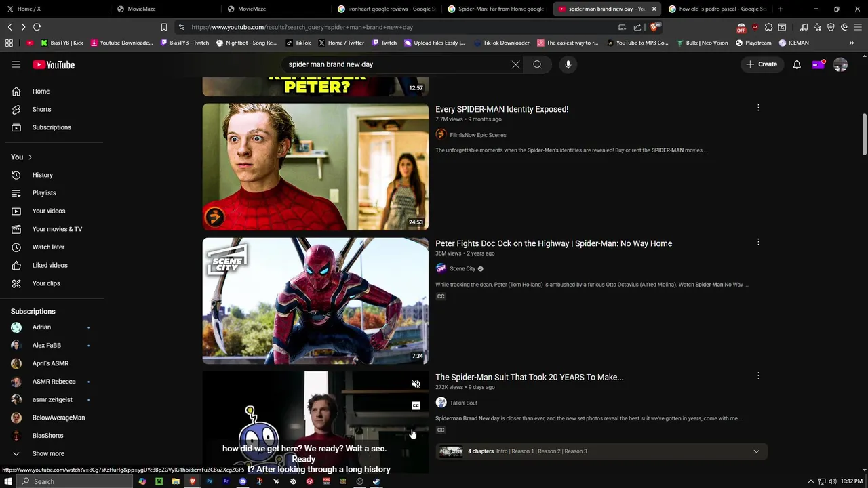Switch to the Spider-Man: Far from Home tab

click(x=497, y=9)
